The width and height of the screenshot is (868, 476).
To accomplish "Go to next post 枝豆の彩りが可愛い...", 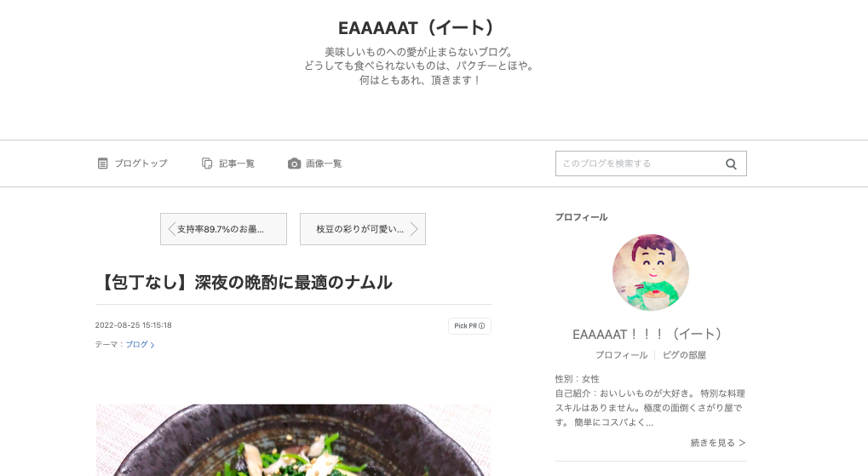I will click(x=363, y=228).
